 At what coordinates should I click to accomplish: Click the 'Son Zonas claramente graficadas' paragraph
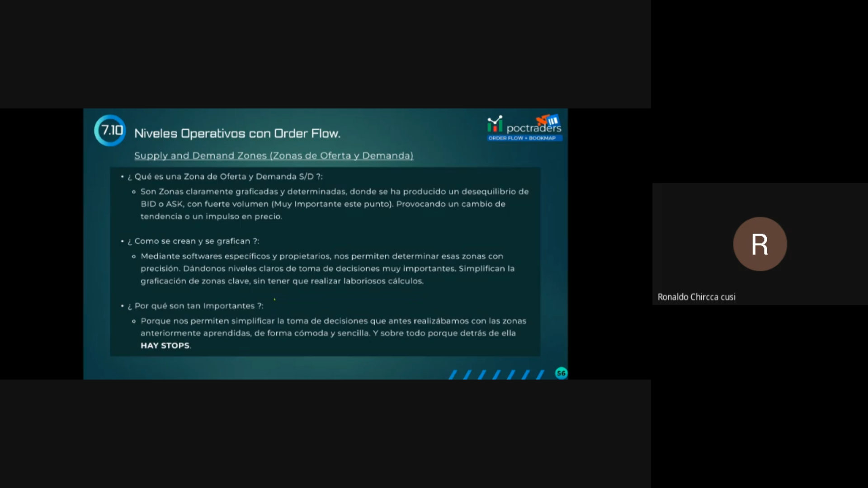(334, 204)
